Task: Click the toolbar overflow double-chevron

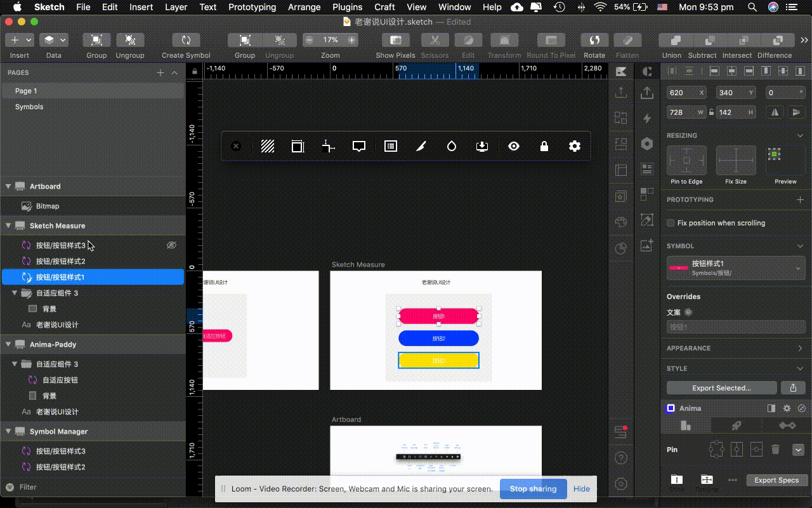Action: [x=805, y=40]
